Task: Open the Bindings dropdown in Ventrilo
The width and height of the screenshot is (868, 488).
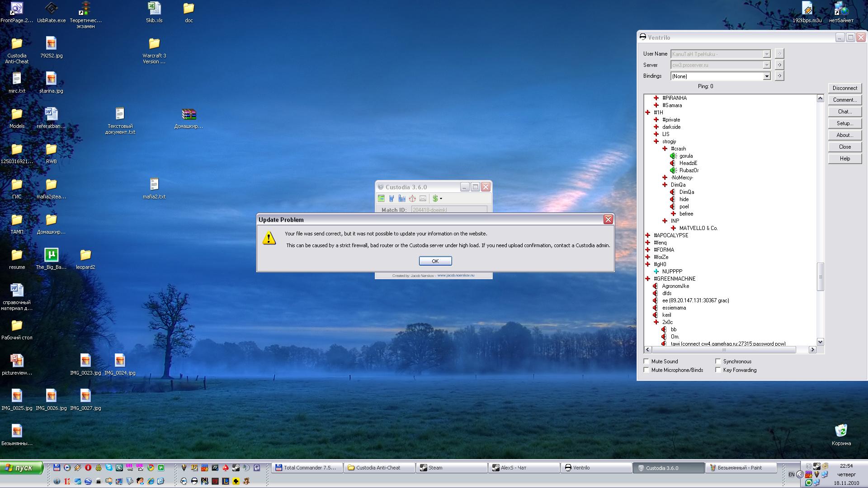Action: (x=767, y=76)
